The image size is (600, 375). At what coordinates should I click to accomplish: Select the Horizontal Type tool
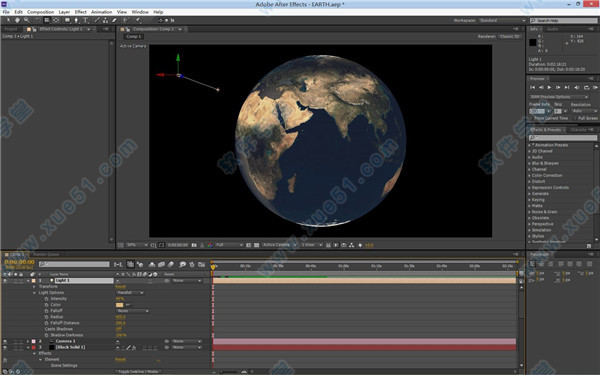tap(85, 20)
